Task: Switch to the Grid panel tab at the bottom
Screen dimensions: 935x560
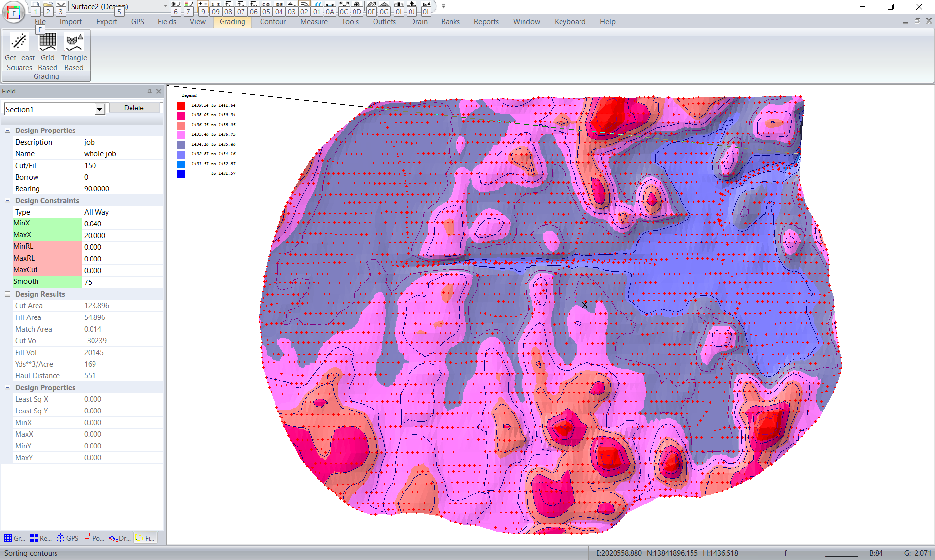Action: click(14, 538)
